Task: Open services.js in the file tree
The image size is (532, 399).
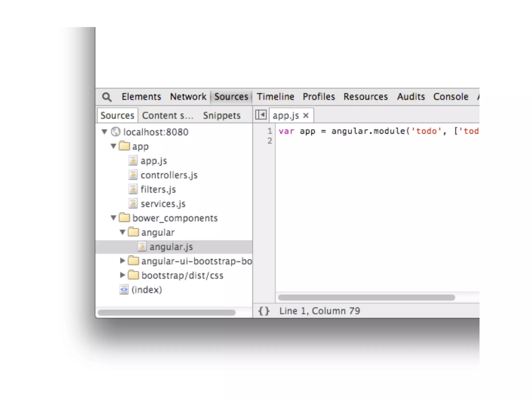Action: coord(163,204)
